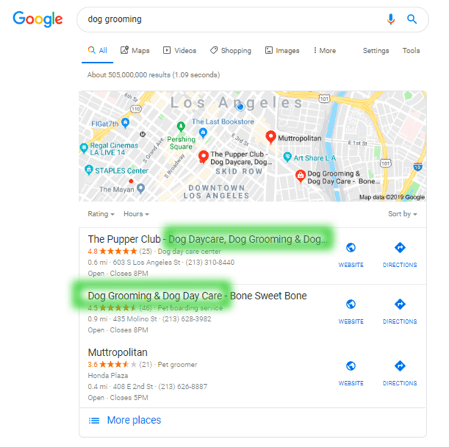Switch to the Images tab
Viewport: 449px width, 447px height.
[282, 50]
